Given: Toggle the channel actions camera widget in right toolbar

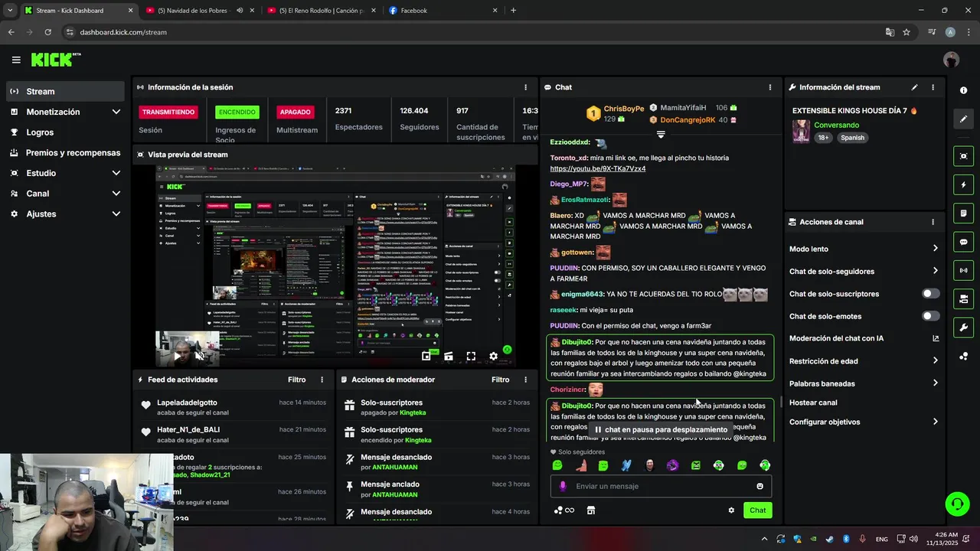Looking at the screenshot, I should 963,299.
